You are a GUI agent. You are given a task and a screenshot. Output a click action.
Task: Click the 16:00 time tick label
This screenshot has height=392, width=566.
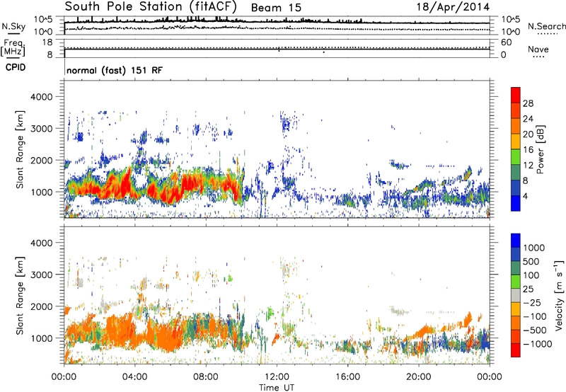[x=347, y=377]
